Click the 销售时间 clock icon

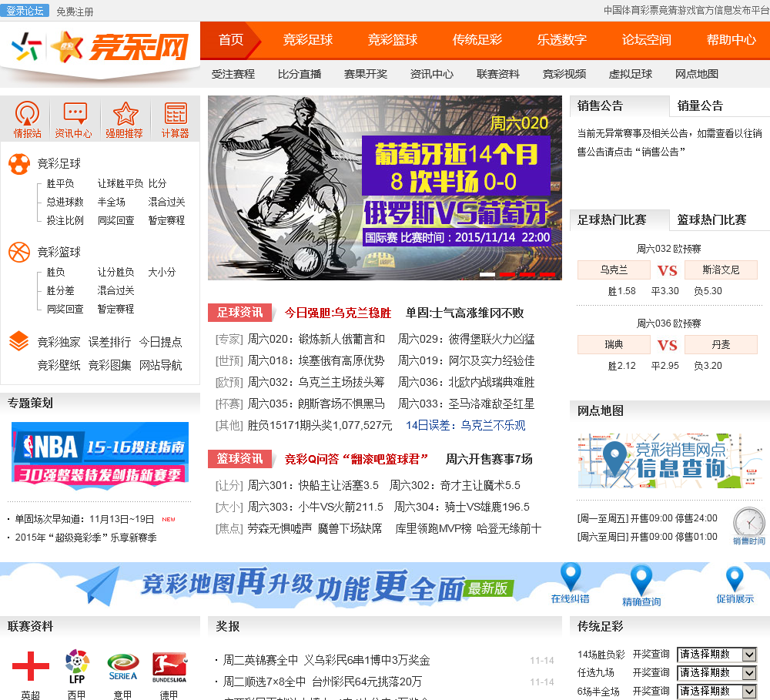tap(749, 521)
